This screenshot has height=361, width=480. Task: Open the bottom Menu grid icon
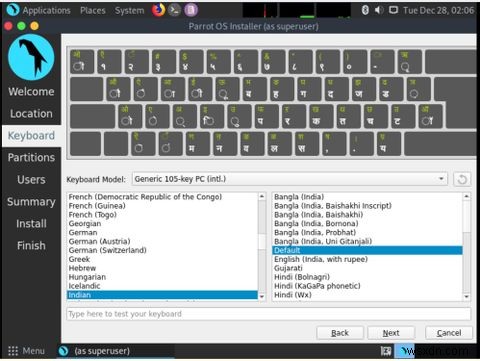(13, 351)
